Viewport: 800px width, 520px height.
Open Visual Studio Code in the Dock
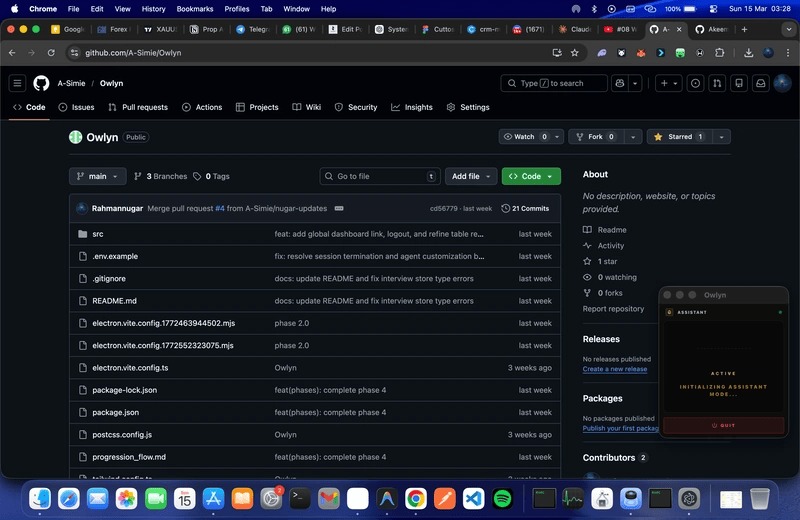tap(473, 499)
